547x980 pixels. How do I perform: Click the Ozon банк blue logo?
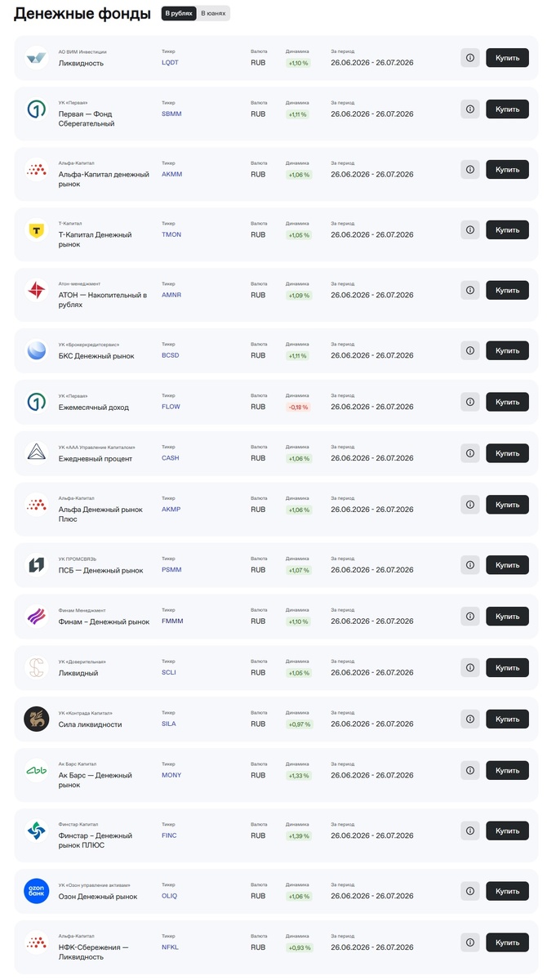37,891
